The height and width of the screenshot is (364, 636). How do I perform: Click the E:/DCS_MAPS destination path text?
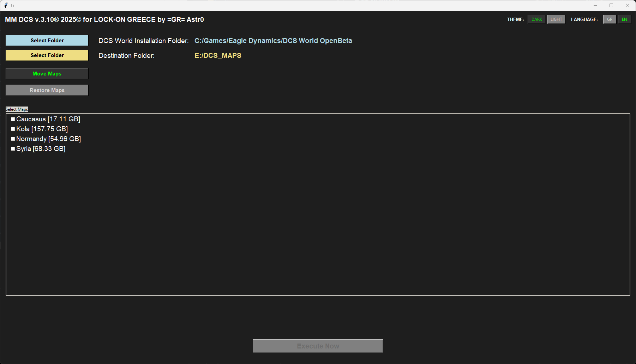[218, 55]
